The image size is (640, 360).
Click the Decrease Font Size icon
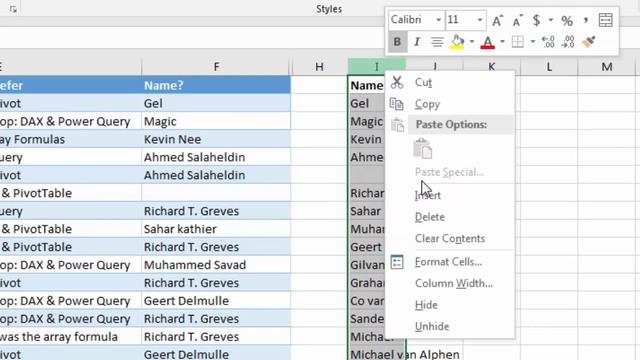(517, 20)
